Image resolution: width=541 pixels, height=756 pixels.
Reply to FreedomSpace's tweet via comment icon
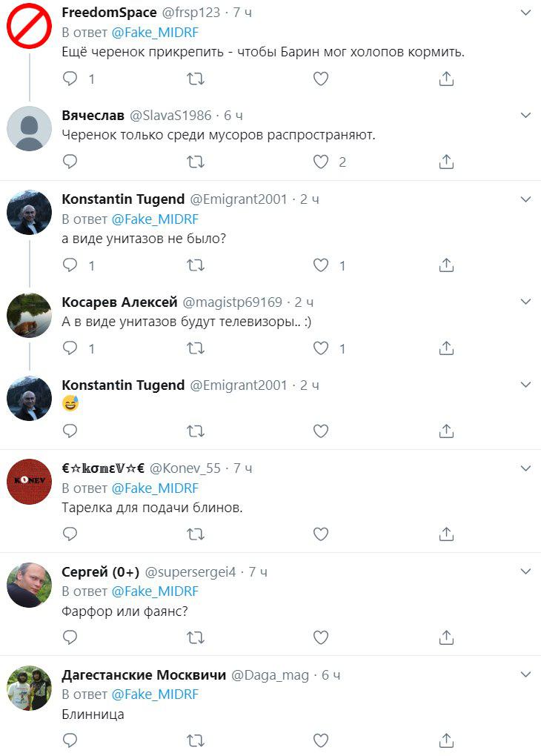pyautogui.click(x=70, y=79)
